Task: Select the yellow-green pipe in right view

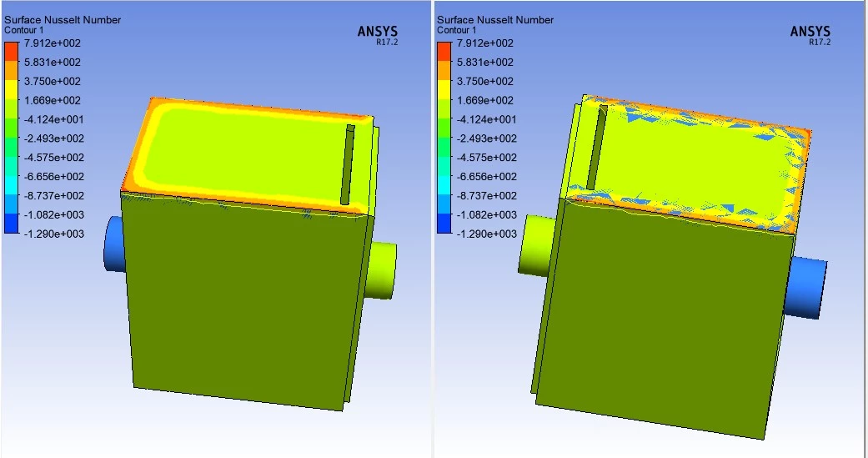Action: 536,245
